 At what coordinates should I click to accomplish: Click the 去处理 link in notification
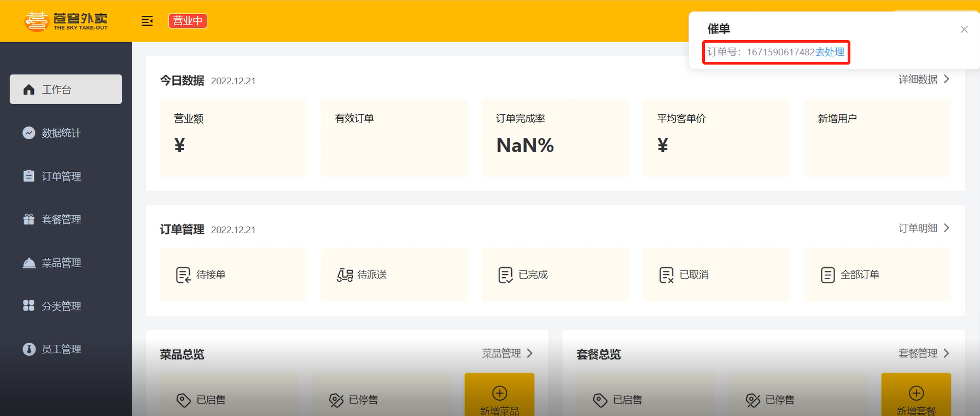click(x=830, y=52)
